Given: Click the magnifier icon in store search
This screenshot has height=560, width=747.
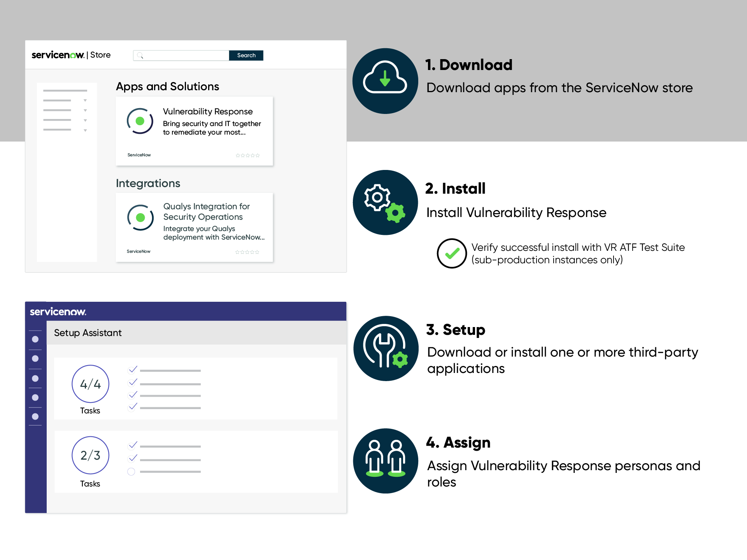Looking at the screenshot, I should (140, 56).
